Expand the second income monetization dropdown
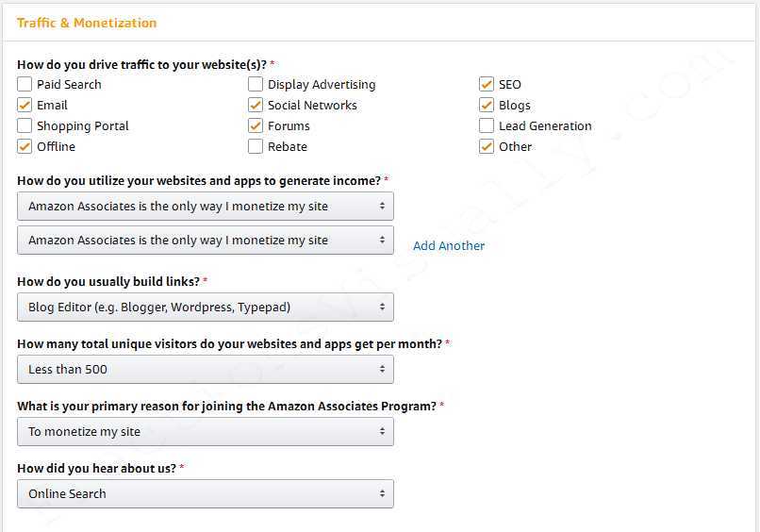This screenshot has width=760, height=532. tap(206, 241)
